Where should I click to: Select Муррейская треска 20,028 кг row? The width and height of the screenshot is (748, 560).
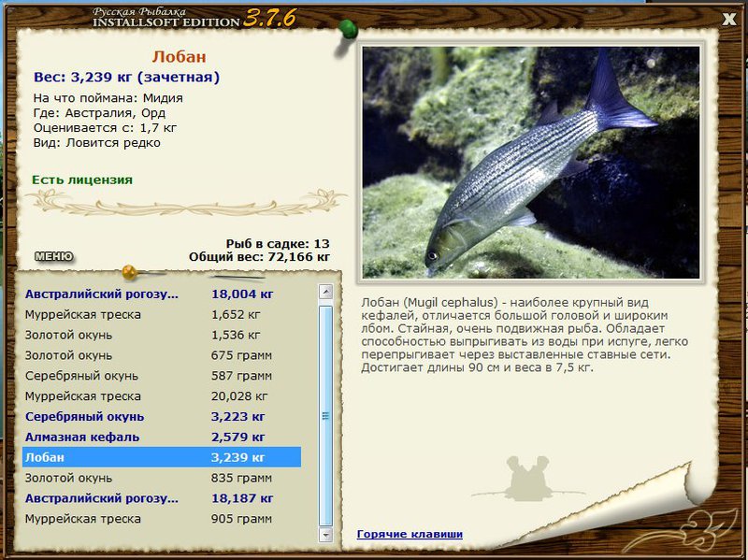[x=162, y=395]
